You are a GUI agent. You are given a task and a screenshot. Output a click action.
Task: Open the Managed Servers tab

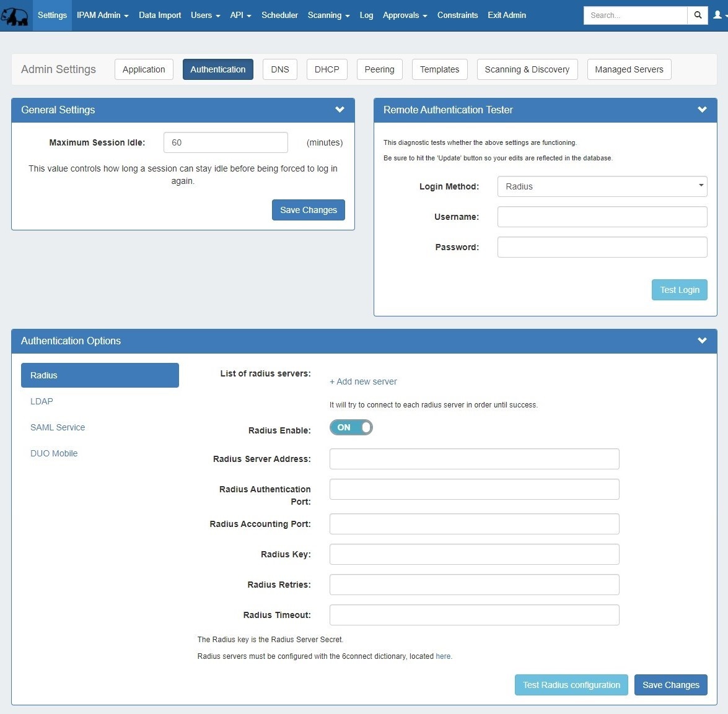click(x=628, y=69)
